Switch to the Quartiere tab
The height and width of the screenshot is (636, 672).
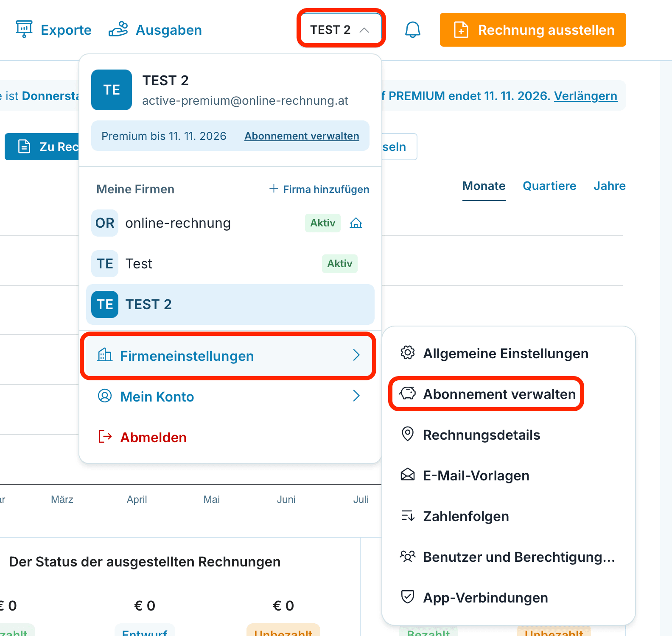click(x=549, y=186)
